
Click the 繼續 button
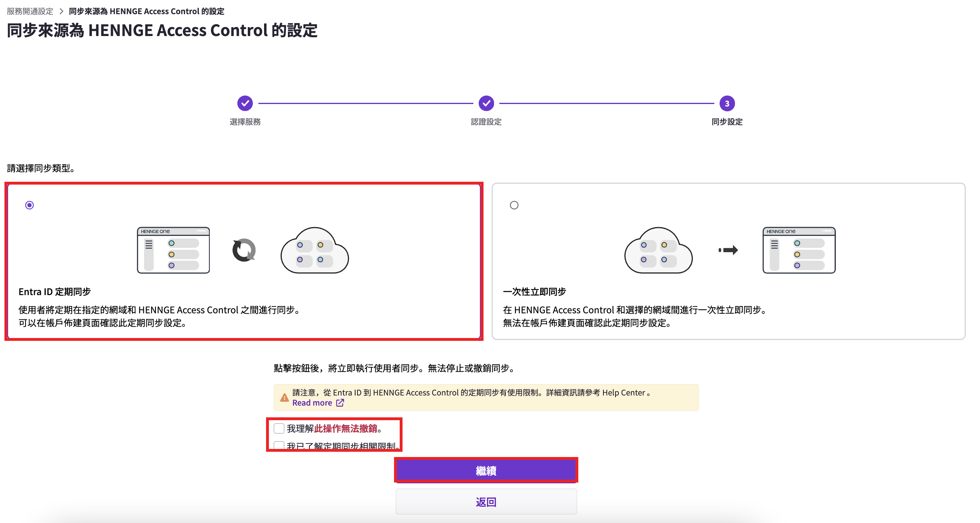coord(486,470)
